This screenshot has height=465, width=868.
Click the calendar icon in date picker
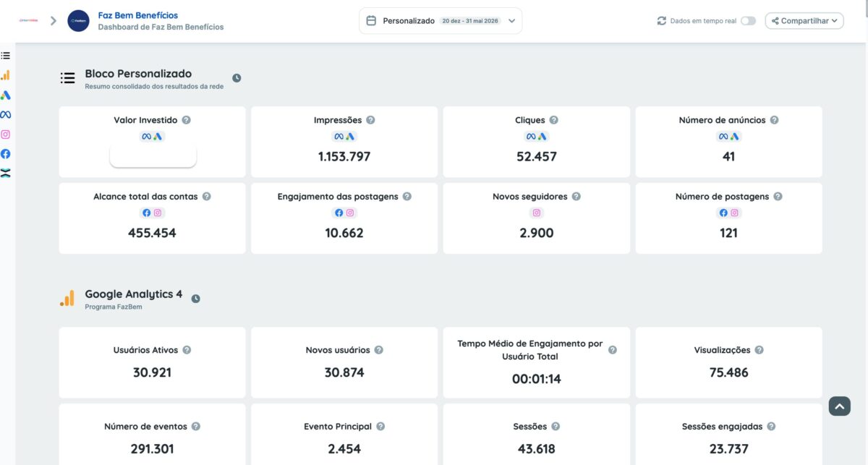371,21
